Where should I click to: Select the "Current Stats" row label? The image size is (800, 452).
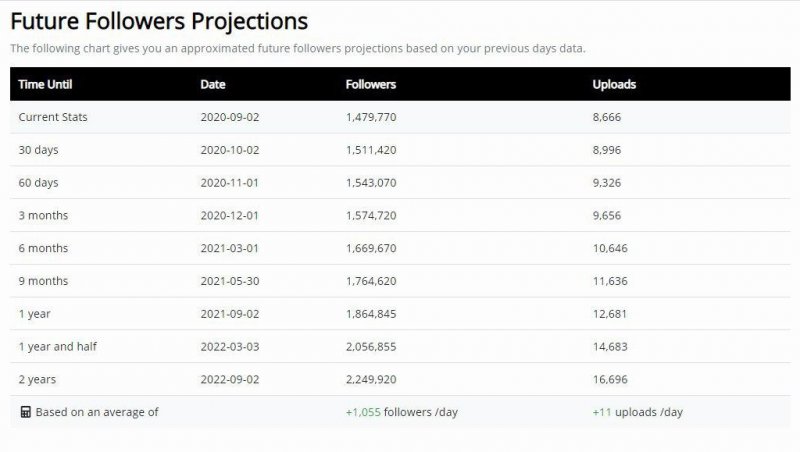(53, 117)
